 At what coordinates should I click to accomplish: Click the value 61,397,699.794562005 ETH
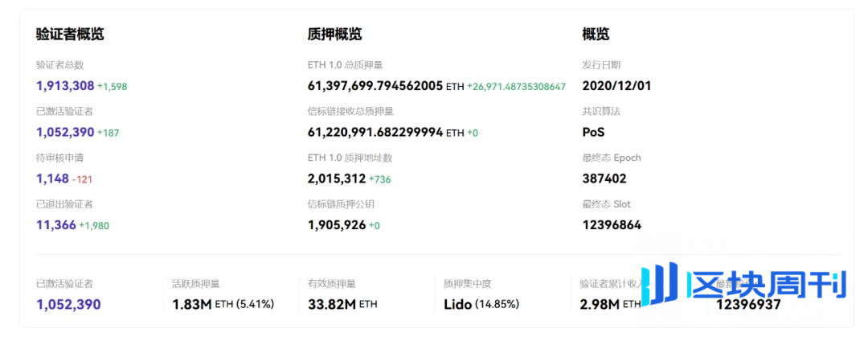[x=386, y=86]
